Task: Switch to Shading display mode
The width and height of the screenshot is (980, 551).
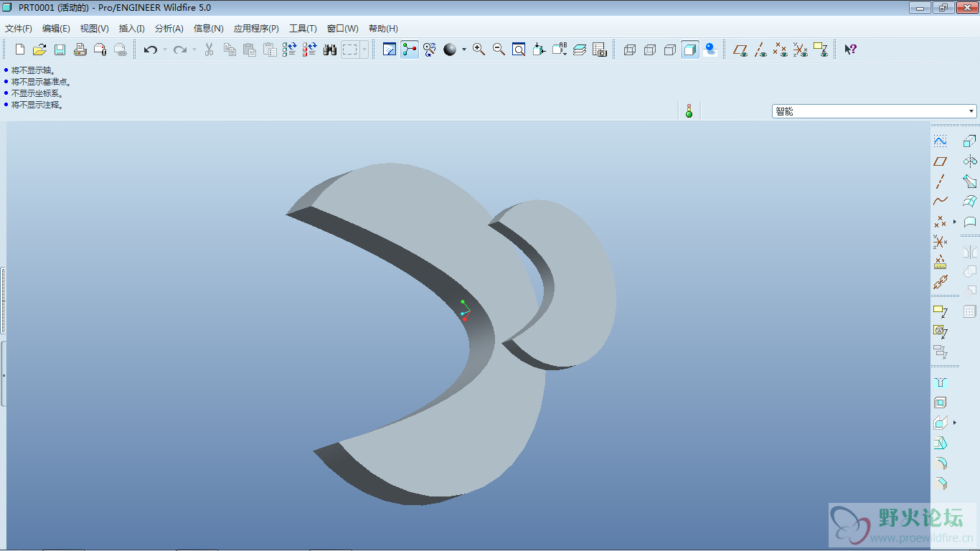Action: tap(690, 50)
